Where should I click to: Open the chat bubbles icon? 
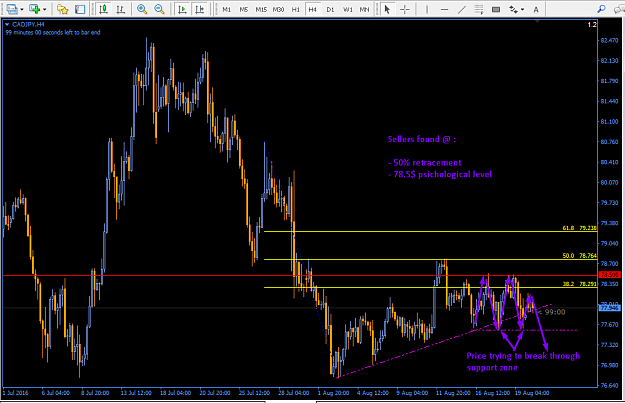click(x=619, y=9)
